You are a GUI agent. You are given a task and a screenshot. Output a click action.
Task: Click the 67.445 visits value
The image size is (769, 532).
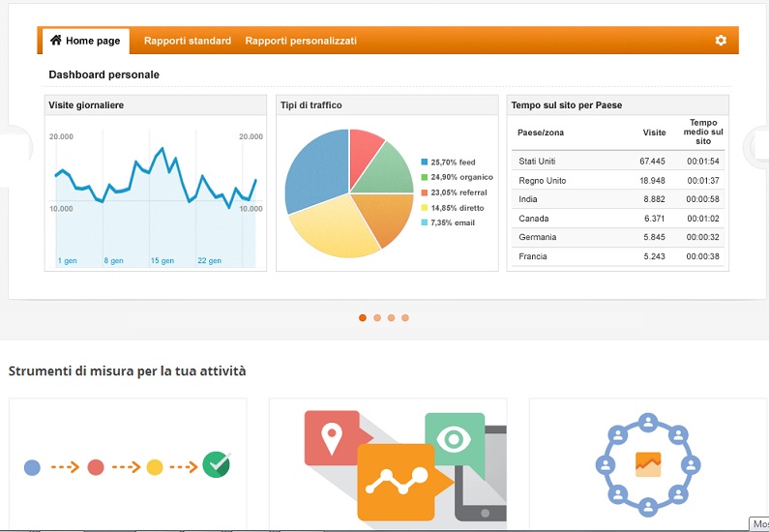coord(652,162)
